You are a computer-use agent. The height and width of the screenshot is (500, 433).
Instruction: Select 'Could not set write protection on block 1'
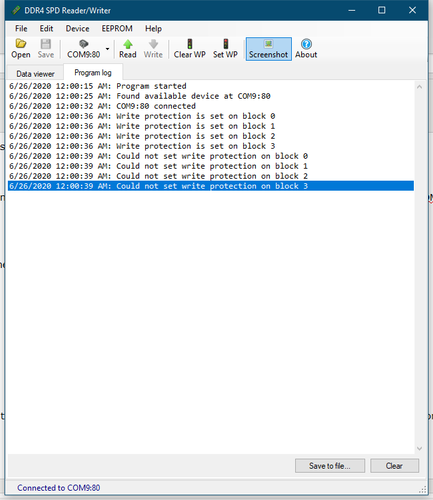tap(211, 166)
